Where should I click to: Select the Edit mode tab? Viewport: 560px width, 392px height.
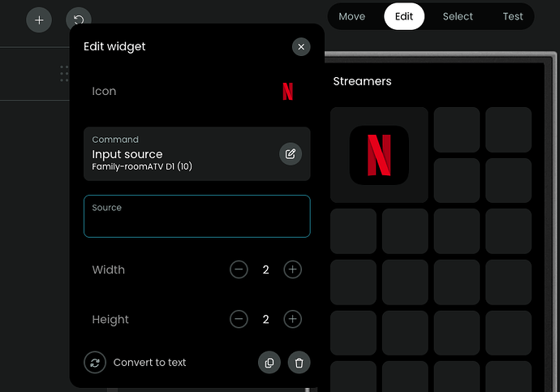coord(404,17)
